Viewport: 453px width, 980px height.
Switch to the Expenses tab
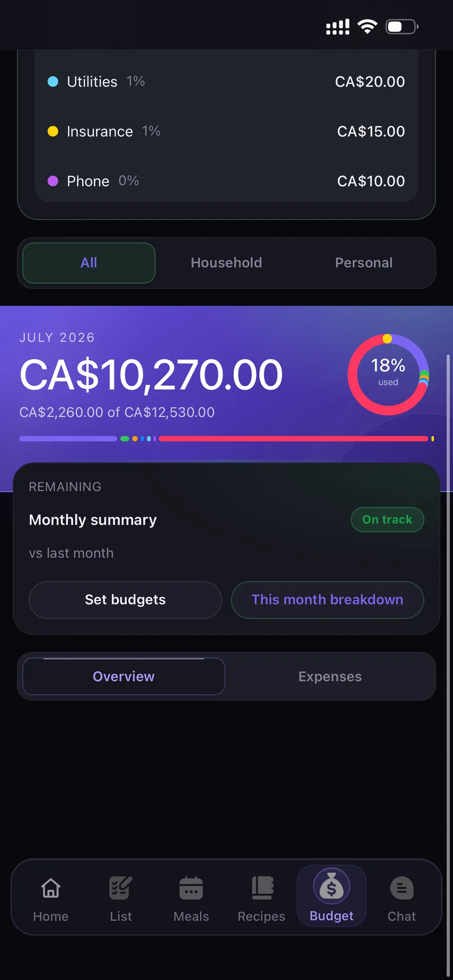pyautogui.click(x=330, y=677)
